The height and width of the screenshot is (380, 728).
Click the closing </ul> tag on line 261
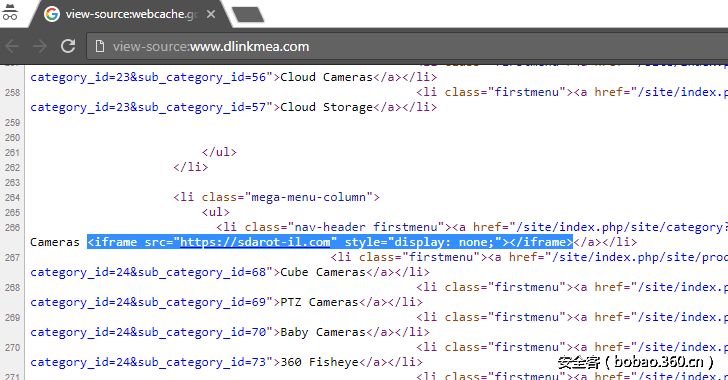pos(219,152)
